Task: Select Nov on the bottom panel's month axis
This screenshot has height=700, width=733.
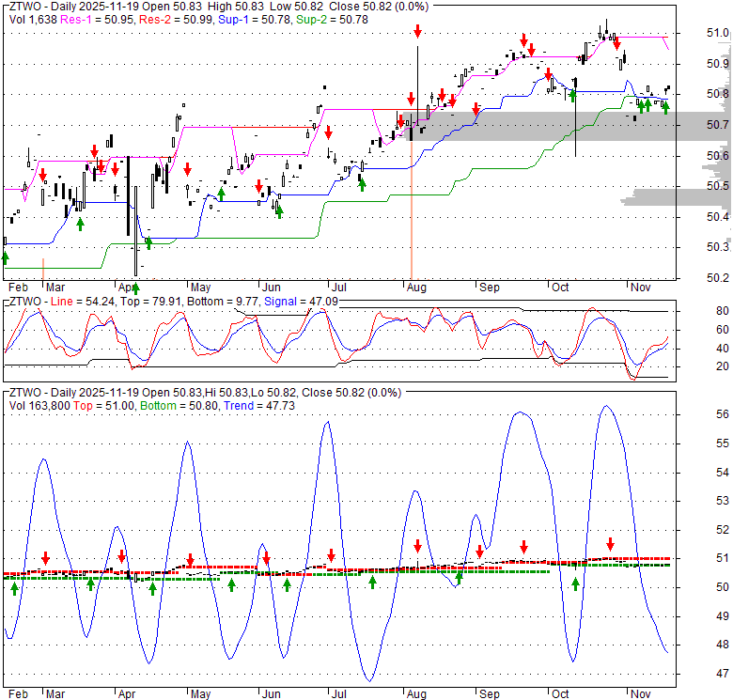Action: (x=640, y=692)
